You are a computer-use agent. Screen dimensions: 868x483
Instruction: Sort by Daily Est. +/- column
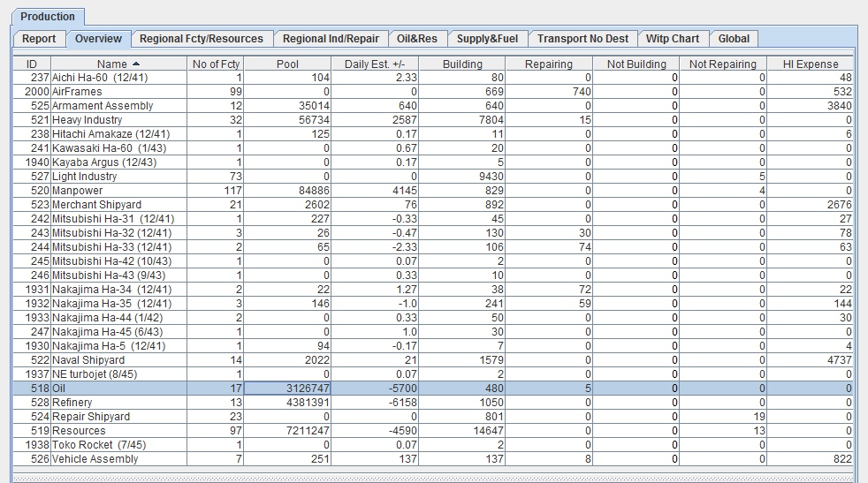[x=375, y=64]
